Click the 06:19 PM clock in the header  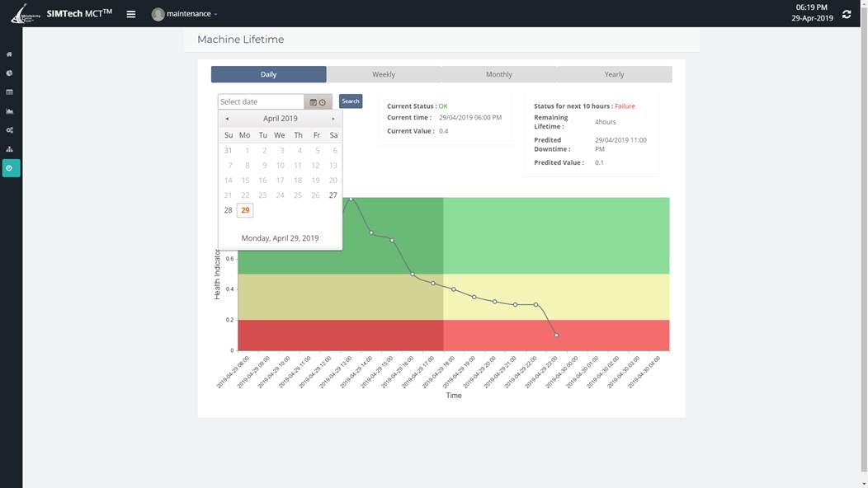812,7
